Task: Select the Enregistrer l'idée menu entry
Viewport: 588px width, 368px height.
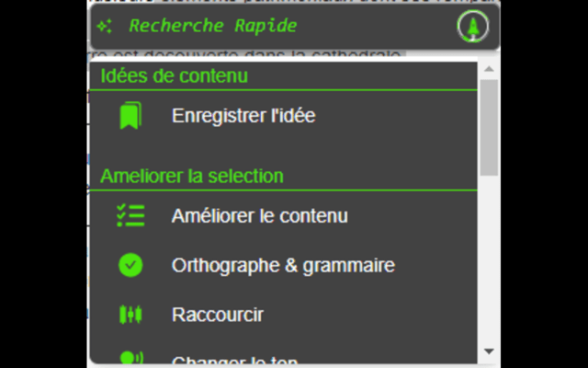Action: coord(243,117)
